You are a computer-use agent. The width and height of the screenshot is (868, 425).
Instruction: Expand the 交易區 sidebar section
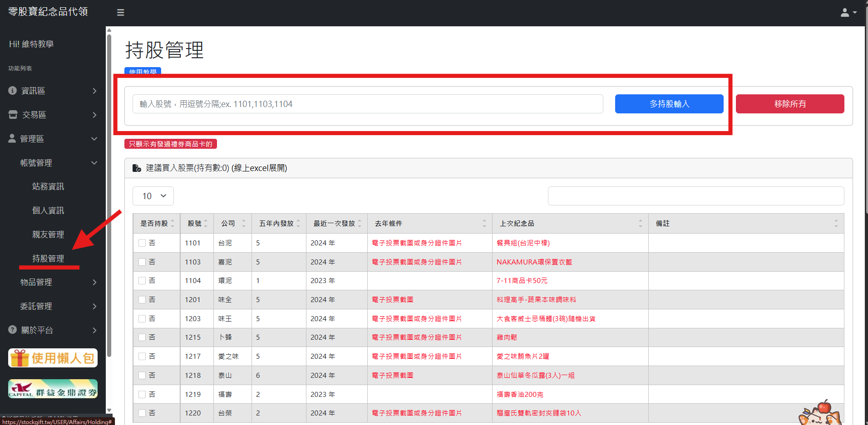tap(53, 115)
